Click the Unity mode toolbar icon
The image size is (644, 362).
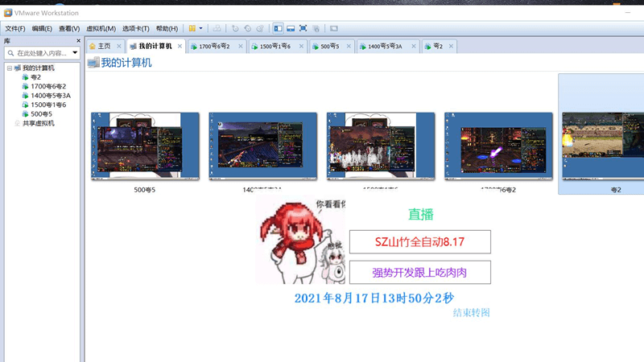tap(316, 28)
